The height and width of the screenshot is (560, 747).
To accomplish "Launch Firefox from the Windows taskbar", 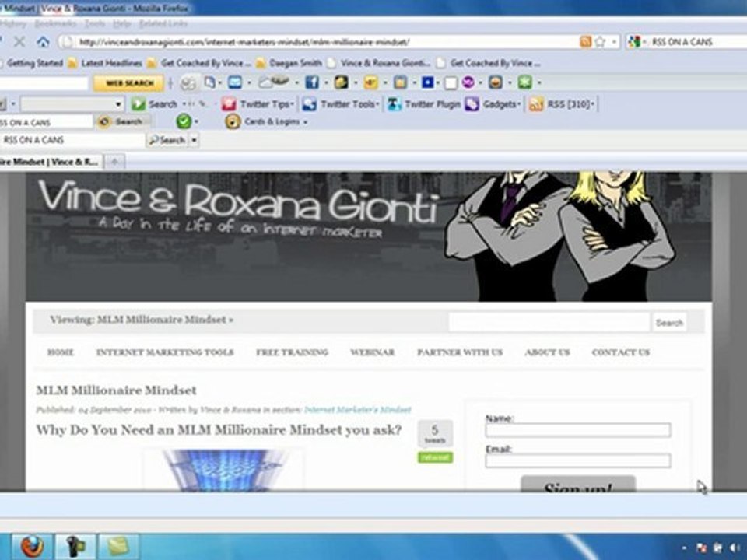I will pos(31,546).
